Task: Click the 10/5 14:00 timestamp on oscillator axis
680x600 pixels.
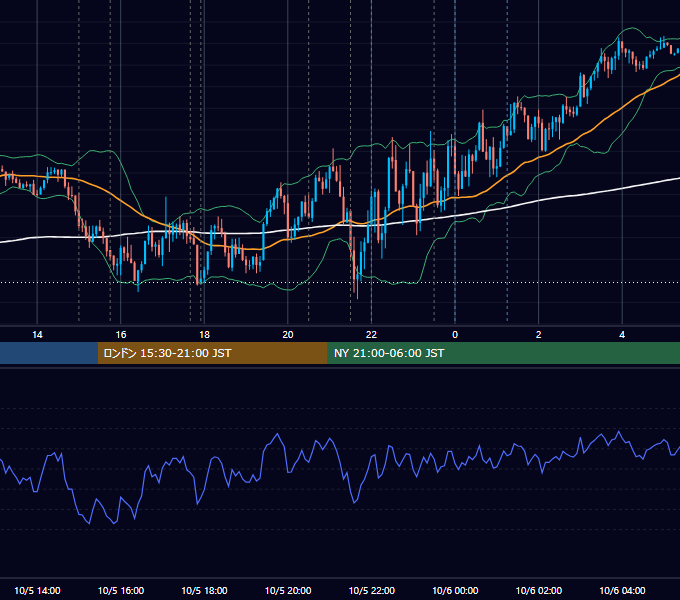Action: click(x=37, y=590)
